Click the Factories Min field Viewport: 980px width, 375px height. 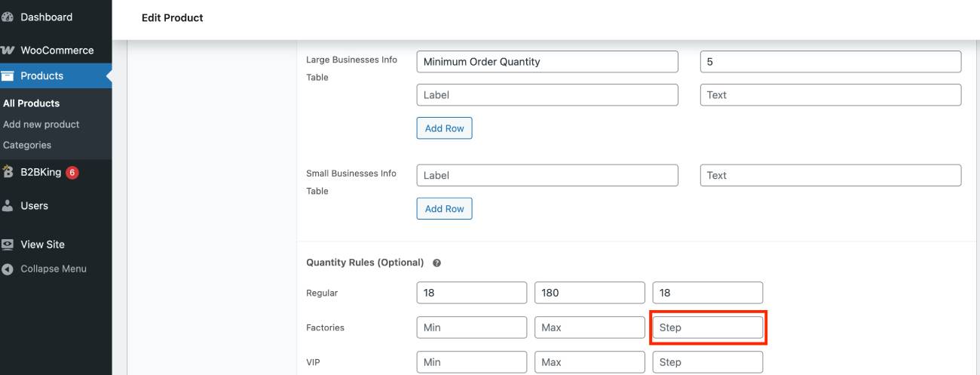[472, 328]
